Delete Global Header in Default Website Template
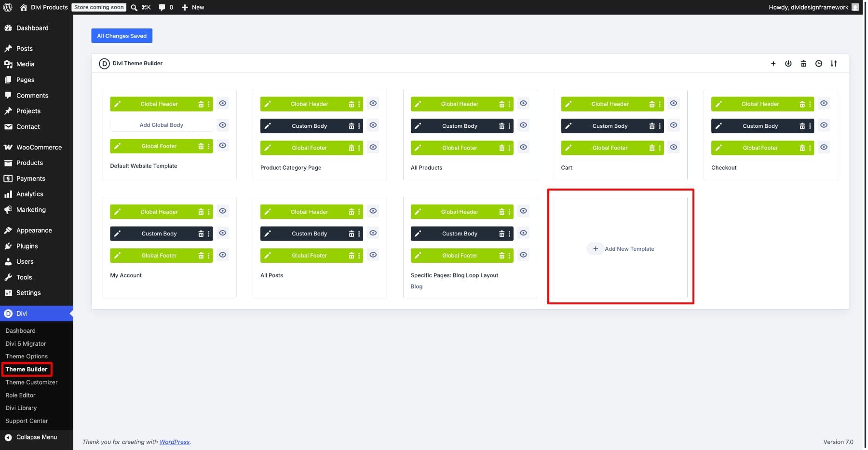 (x=201, y=104)
